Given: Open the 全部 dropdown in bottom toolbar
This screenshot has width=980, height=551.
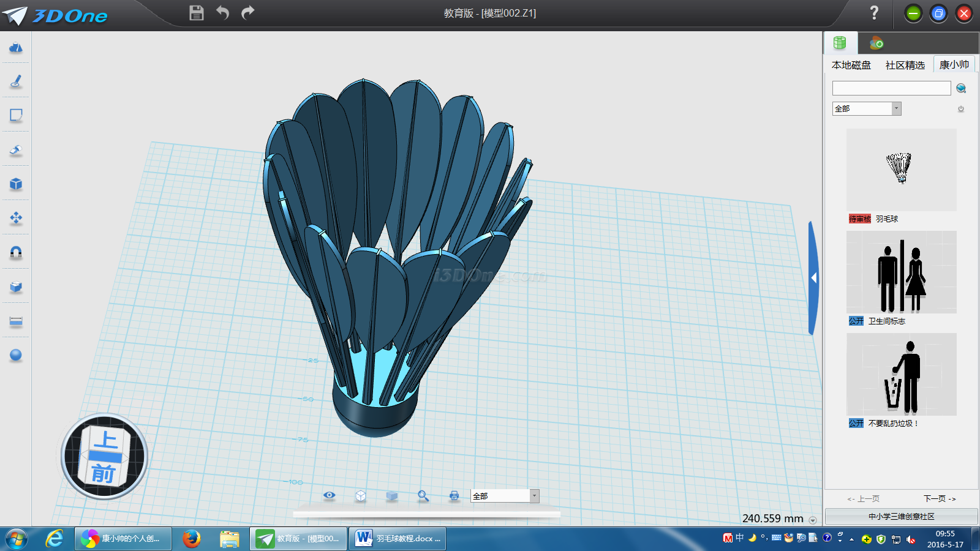Looking at the screenshot, I should [x=534, y=496].
